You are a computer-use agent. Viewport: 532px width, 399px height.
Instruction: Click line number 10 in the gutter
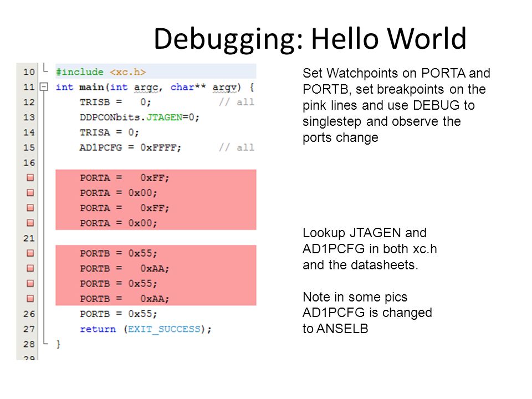[x=29, y=72]
